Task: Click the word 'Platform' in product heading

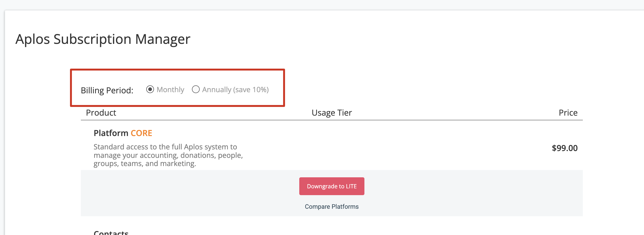Action: point(111,133)
